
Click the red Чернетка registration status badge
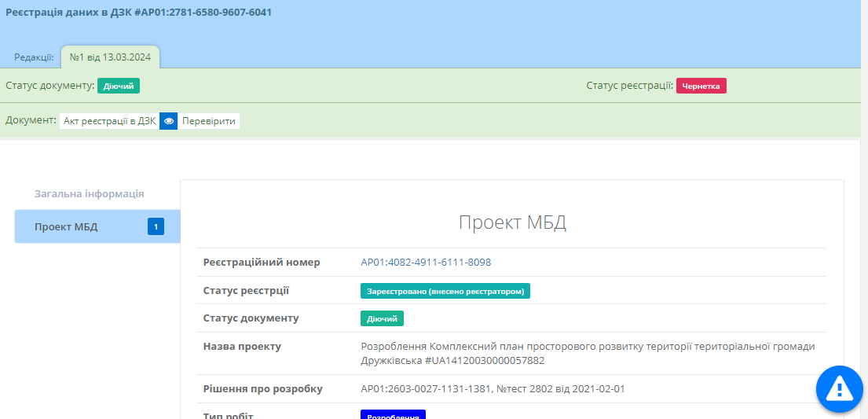tap(701, 86)
